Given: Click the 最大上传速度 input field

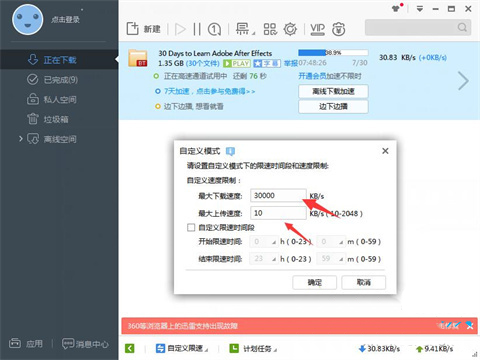Looking at the screenshot, I should click(278, 213).
